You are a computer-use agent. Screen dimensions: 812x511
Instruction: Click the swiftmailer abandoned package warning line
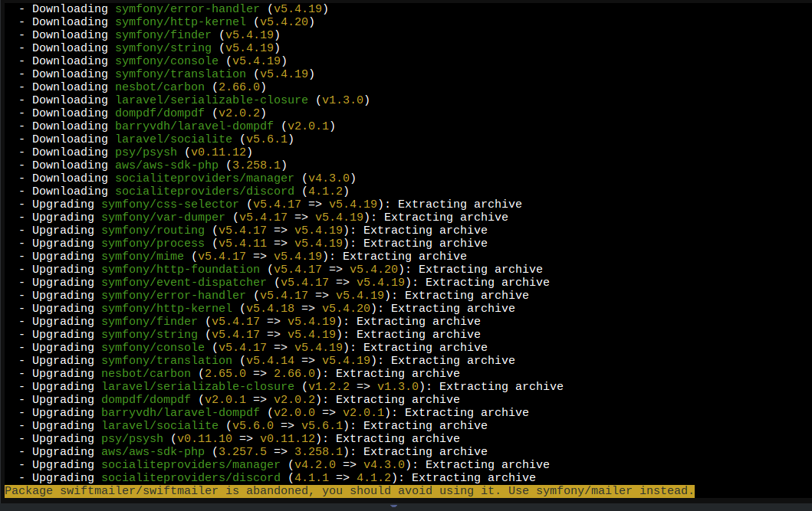point(349,491)
